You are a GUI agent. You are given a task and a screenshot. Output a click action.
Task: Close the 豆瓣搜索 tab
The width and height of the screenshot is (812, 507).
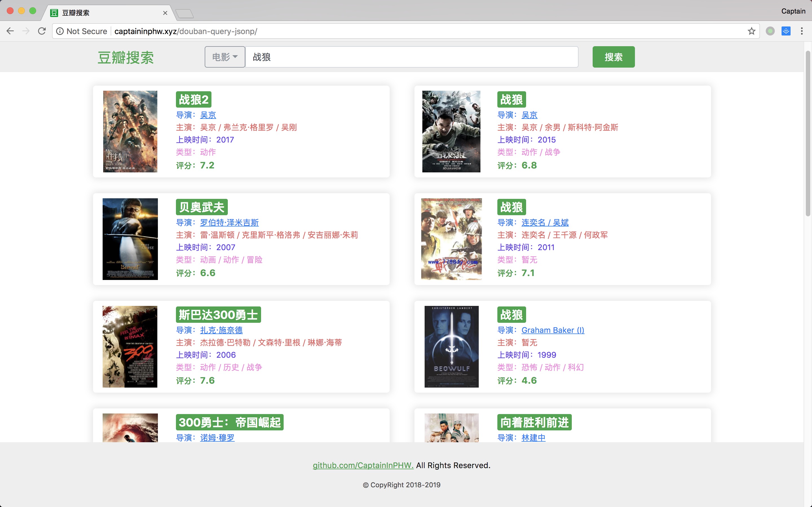[x=165, y=13]
